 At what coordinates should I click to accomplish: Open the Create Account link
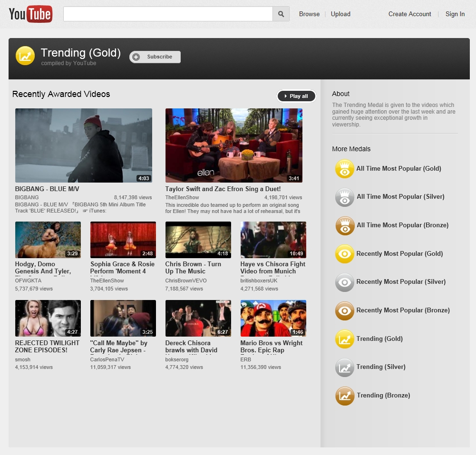(409, 14)
